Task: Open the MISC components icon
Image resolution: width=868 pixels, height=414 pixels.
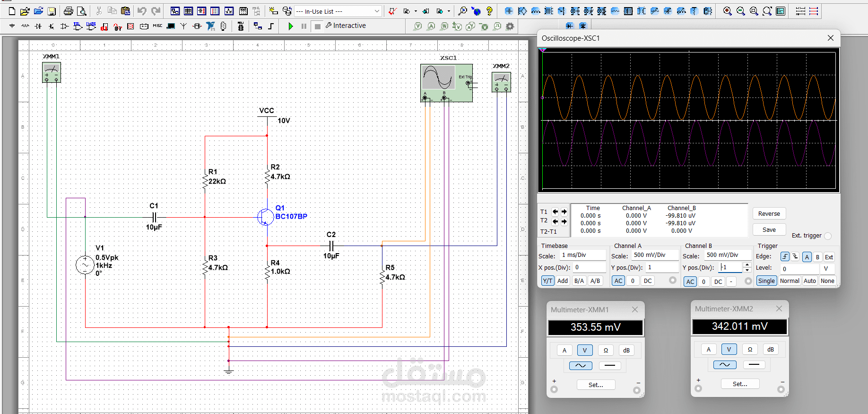Action: pyautogui.click(x=157, y=26)
